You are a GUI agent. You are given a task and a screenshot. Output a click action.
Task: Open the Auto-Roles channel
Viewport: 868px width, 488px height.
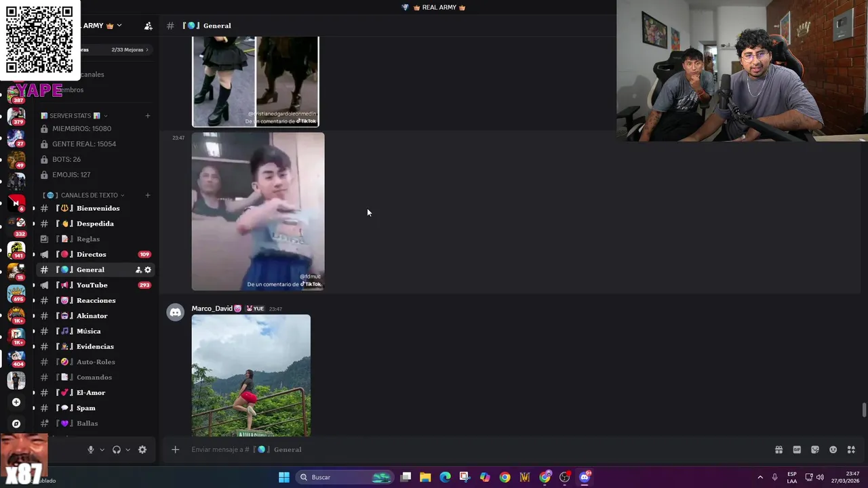95,362
